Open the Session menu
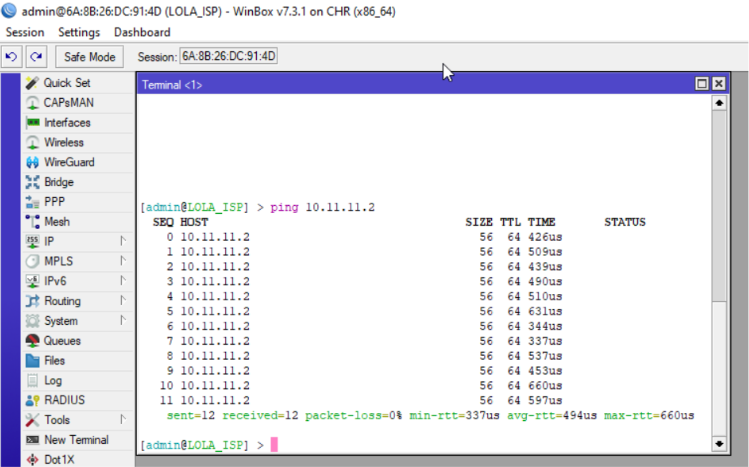 25,32
